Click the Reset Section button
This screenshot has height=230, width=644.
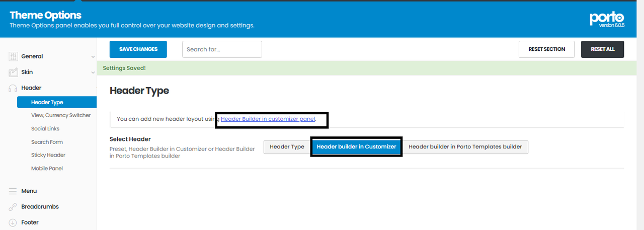[546, 49]
